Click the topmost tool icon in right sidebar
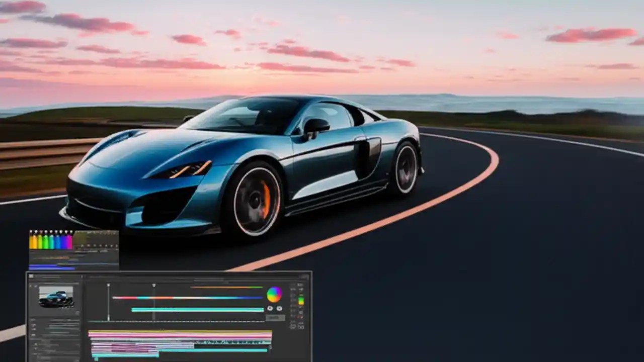644x362 pixels. (301, 285)
